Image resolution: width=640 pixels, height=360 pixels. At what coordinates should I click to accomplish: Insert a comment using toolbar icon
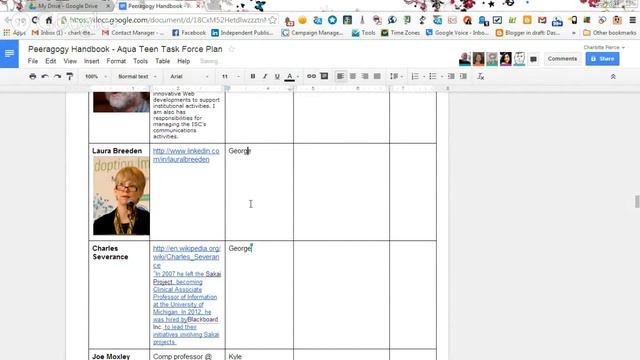pos(324,76)
